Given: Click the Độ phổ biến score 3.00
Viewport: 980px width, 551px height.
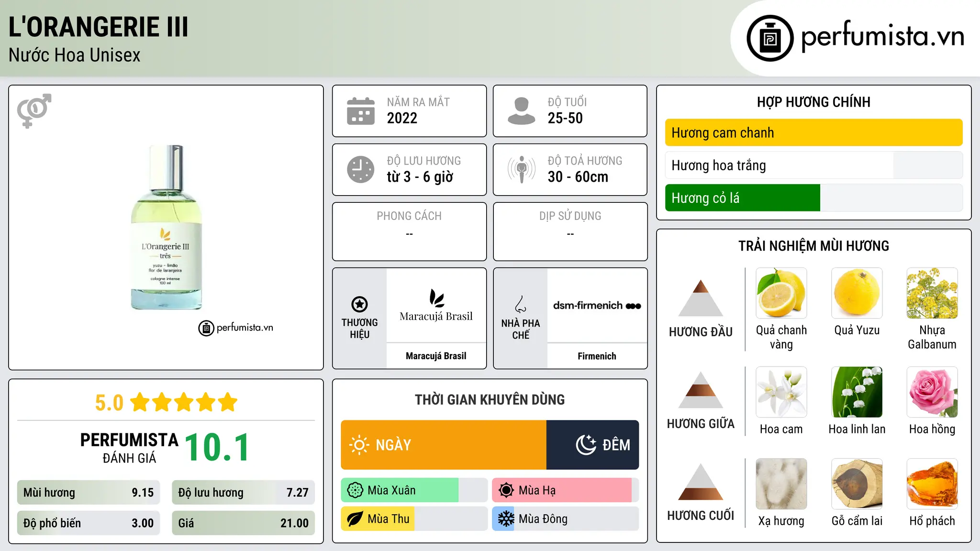Looking at the screenshot, I should pos(143,523).
